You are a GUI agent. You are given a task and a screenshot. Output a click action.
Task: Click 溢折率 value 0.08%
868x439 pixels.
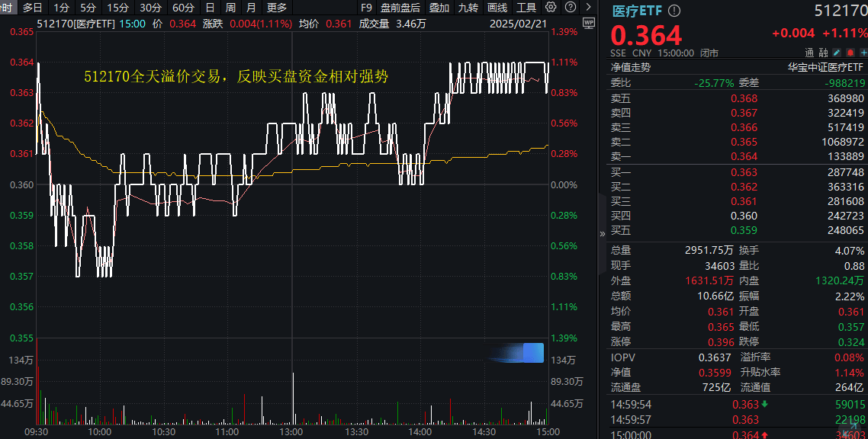[849, 357]
